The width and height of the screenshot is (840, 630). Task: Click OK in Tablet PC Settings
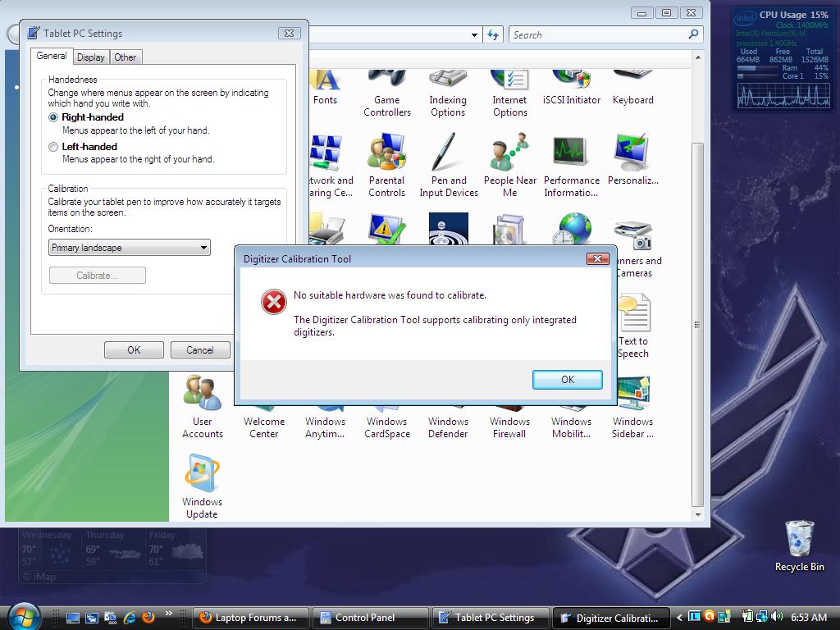[x=134, y=349]
